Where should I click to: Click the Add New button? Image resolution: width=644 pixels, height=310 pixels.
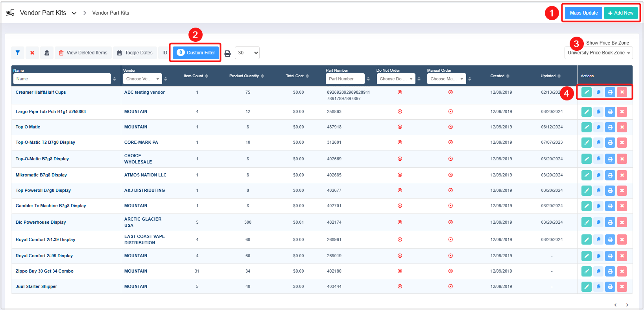tap(621, 13)
